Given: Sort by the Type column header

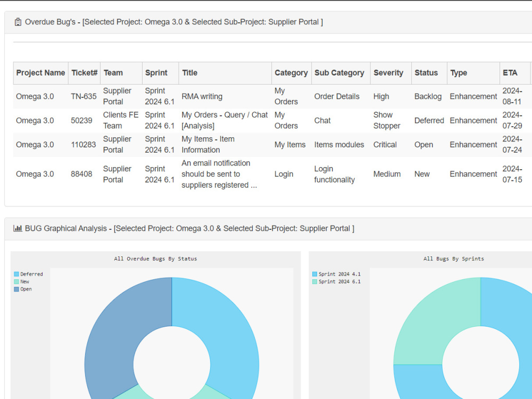Looking at the screenshot, I should pyautogui.click(x=473, y=73).
